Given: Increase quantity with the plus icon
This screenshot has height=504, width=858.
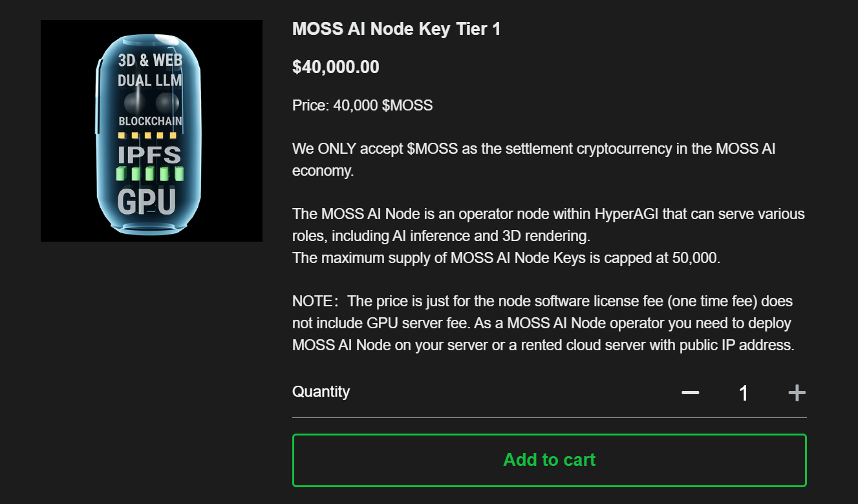Looking at the screenshot, I should click(x=797, y=393).
